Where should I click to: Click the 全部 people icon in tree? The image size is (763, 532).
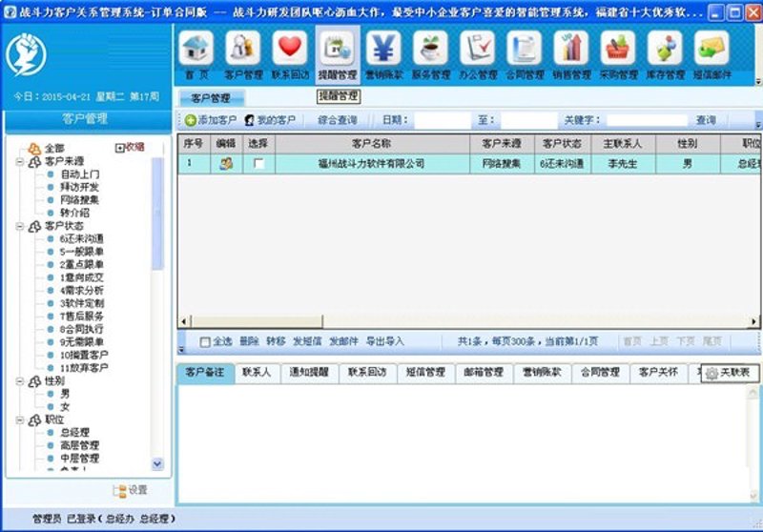[34, 148]
